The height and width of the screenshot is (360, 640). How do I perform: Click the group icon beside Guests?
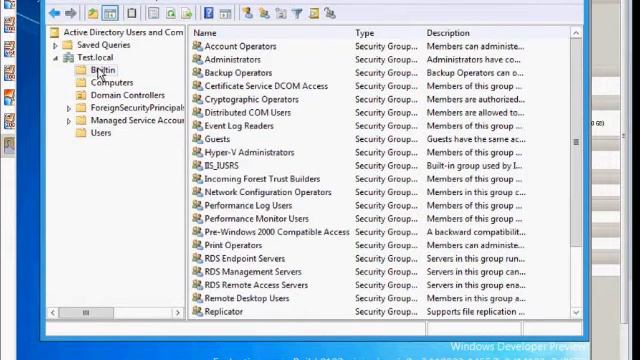(x=198, y=139)
